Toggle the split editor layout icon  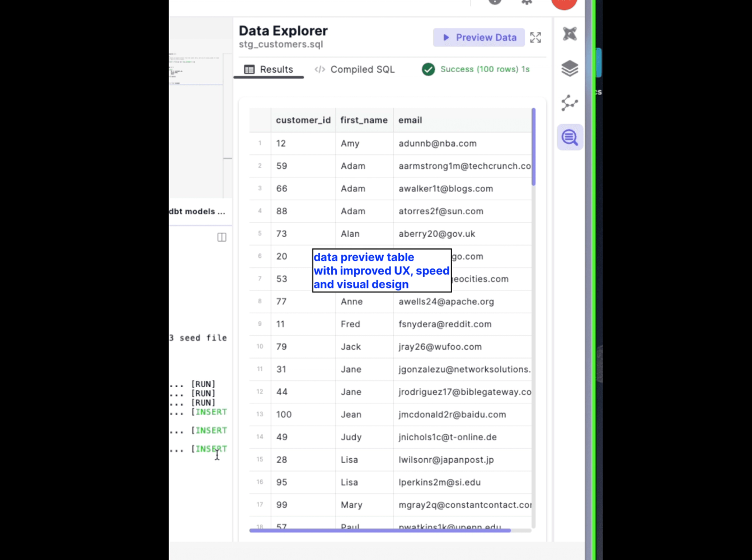point(222,237)
